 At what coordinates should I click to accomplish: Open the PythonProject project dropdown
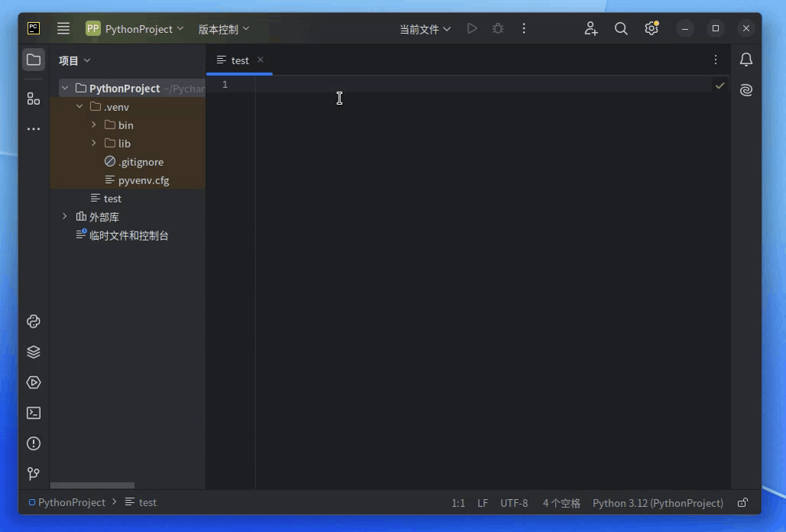click(135, 29)
